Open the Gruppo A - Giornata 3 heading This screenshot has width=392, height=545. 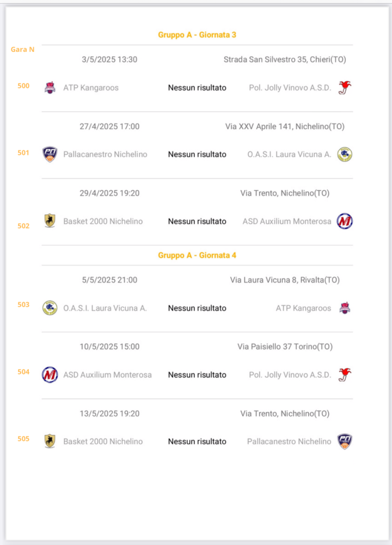coord(197,35)
